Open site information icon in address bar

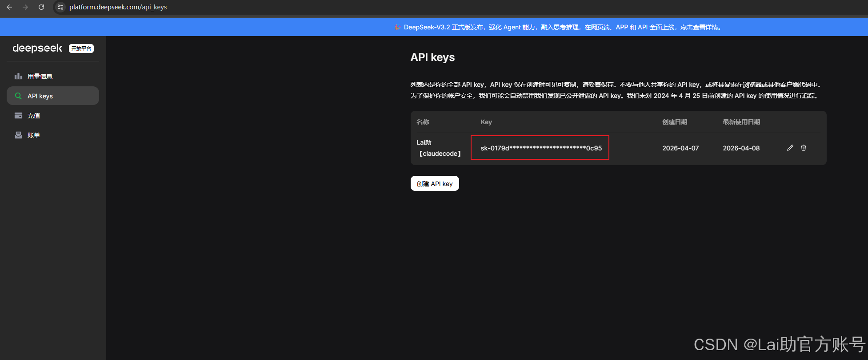click(60, 7)
